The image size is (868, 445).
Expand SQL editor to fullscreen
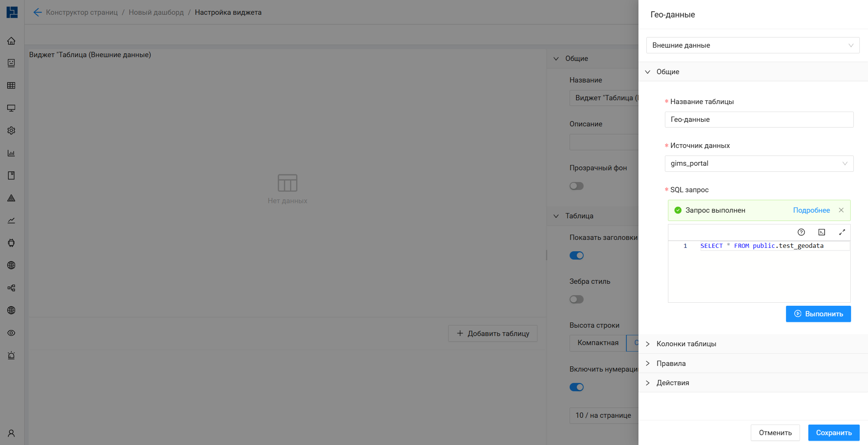click(842, 232)
